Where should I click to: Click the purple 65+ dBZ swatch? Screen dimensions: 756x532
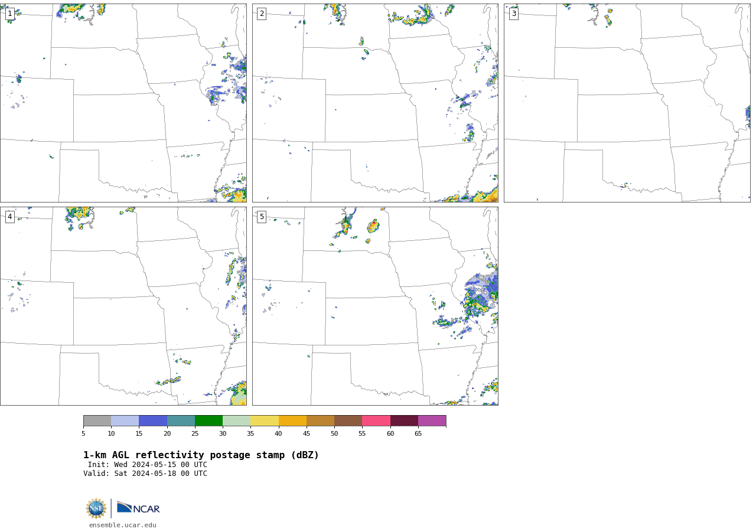pos(432,421)
